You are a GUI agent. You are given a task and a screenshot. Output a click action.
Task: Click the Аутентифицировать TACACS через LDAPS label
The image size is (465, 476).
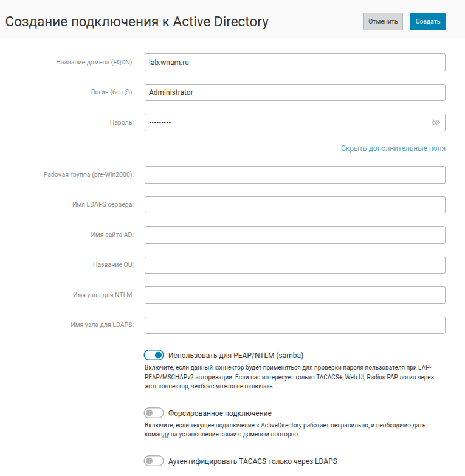[252, 461]
